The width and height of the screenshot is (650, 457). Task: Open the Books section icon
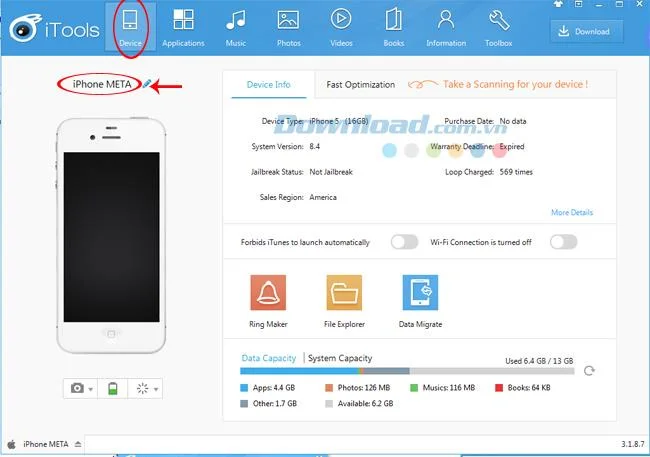(393, 19)
